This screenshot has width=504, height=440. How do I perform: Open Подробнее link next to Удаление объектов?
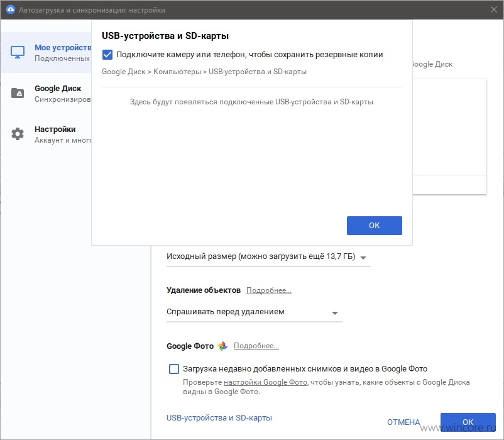269,290
